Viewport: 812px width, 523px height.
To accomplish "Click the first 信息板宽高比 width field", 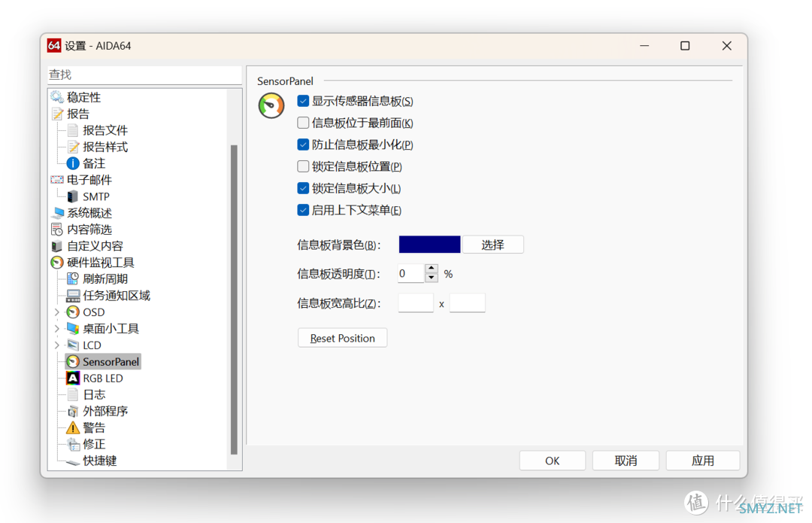I will pyautogui.click(x=416, y=303).
